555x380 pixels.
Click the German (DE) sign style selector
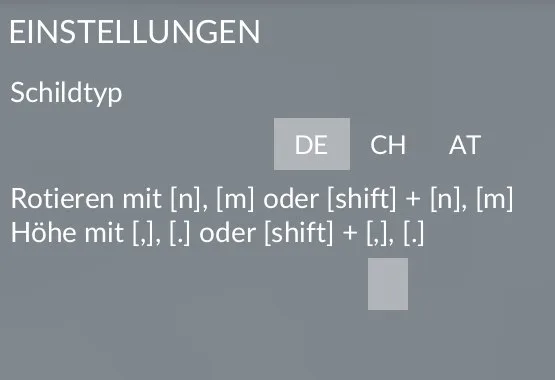point(312,144)
